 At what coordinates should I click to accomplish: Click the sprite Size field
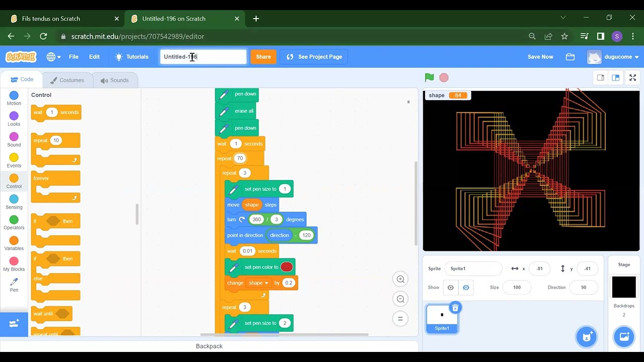[517, 288]
